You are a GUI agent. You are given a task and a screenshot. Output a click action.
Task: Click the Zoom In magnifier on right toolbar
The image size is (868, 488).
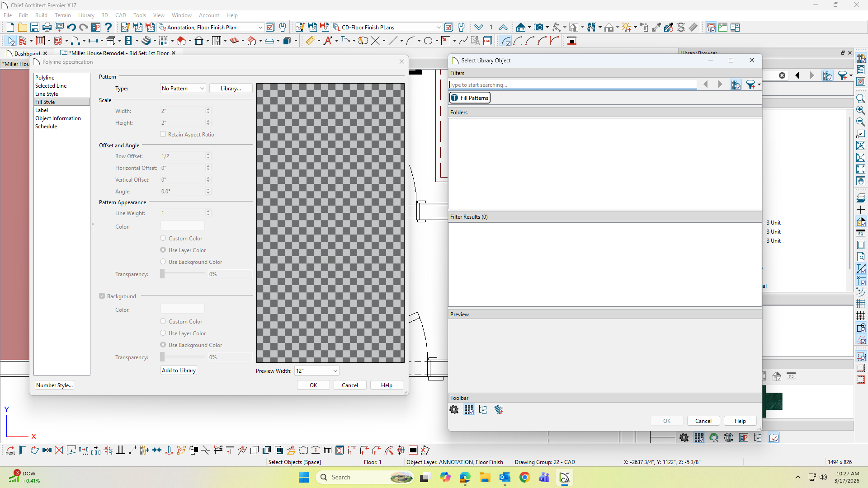pos(861,110)
